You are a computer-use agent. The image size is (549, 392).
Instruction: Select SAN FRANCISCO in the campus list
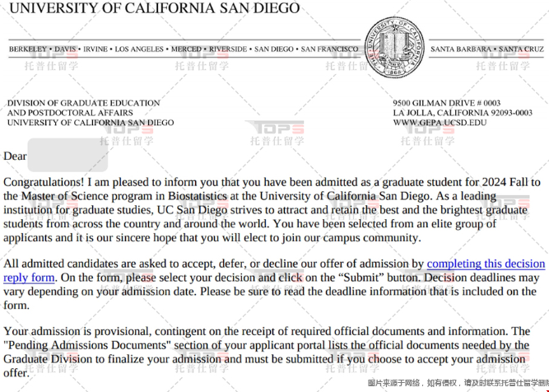(329, 49)
